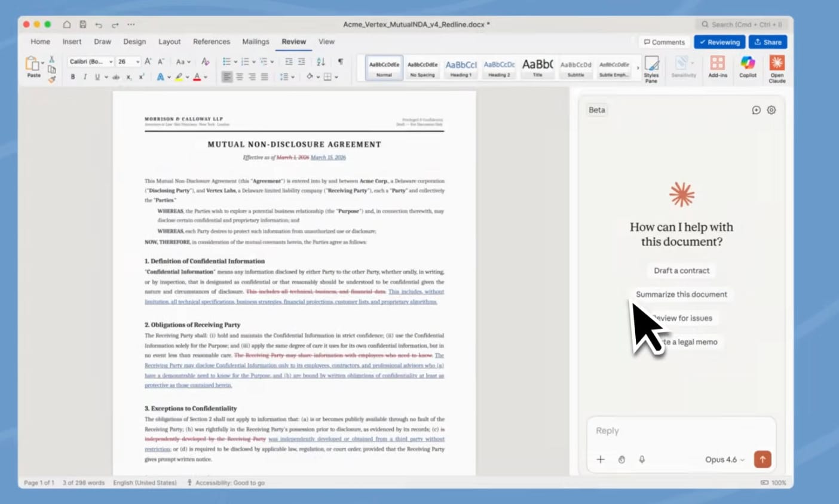The image size is (839, 504).
Task: Open the View tab
Action: click(x=326, y=42)
